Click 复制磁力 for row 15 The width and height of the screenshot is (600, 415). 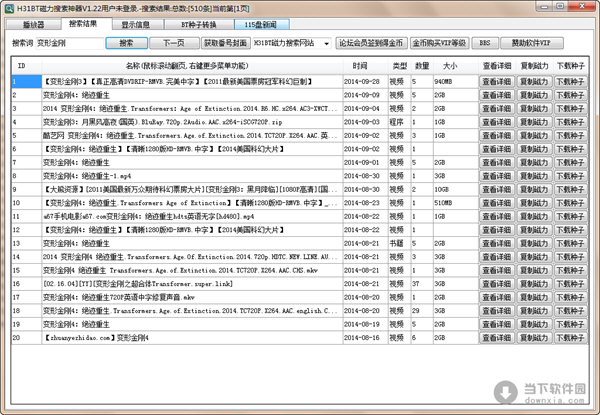(x=534, y=270)
